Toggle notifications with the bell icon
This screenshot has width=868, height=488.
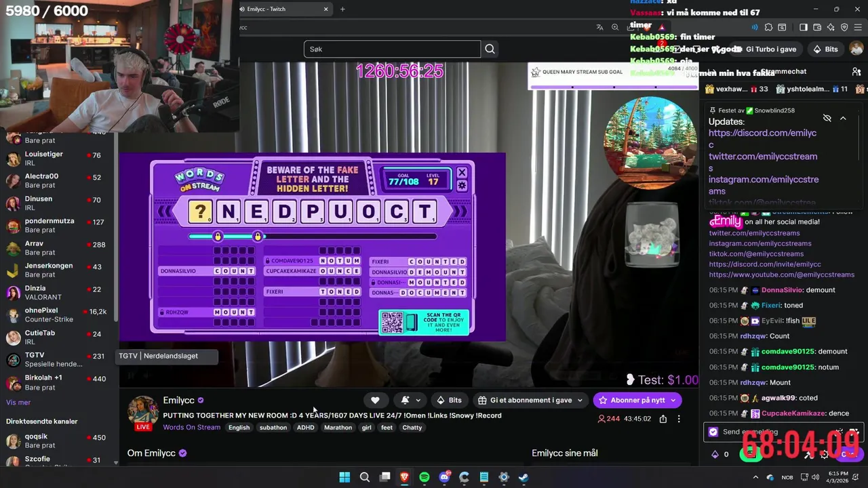click(405, 400)
